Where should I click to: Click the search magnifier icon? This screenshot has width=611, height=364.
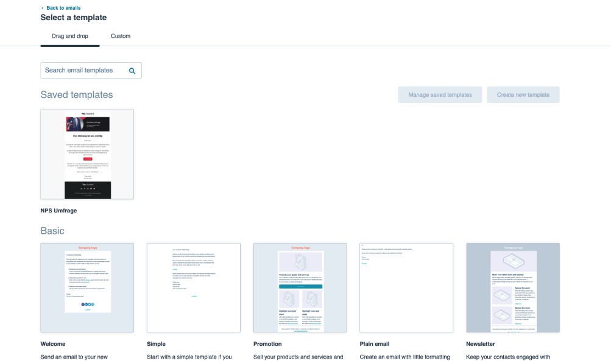point(132,71)
